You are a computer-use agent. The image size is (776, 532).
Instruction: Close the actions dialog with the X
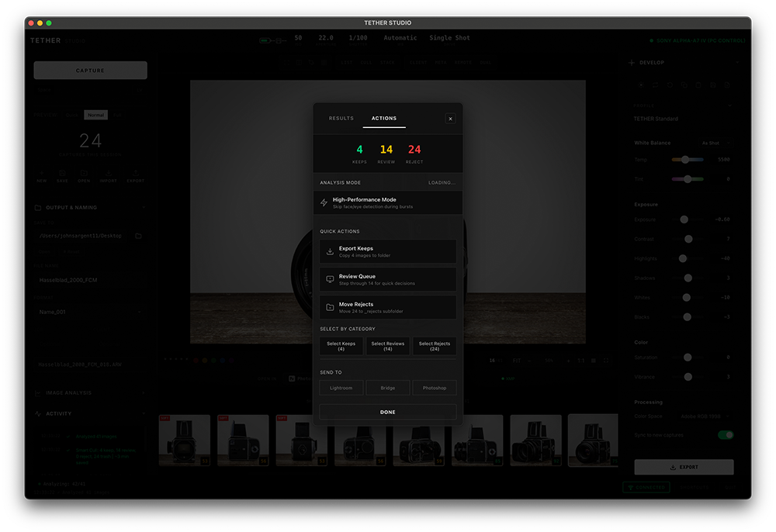pyautogui.click(x=450, y=119)
